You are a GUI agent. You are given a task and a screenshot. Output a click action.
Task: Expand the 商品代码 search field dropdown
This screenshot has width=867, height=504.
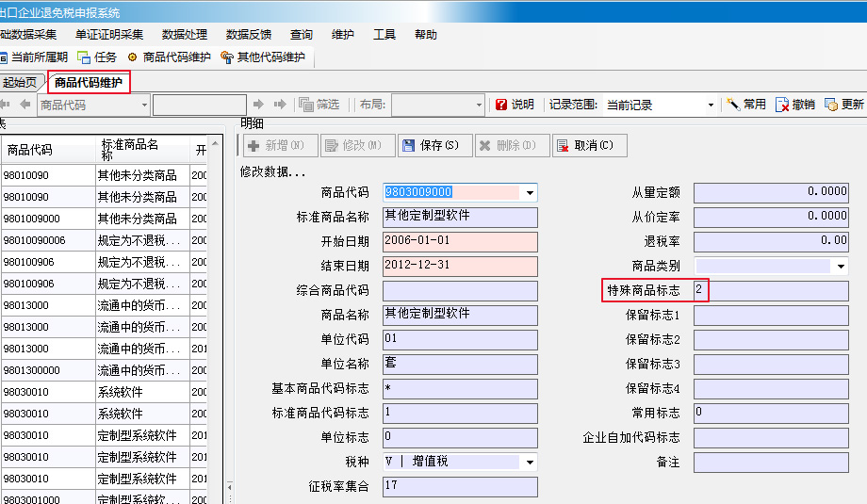coord(144,105)
